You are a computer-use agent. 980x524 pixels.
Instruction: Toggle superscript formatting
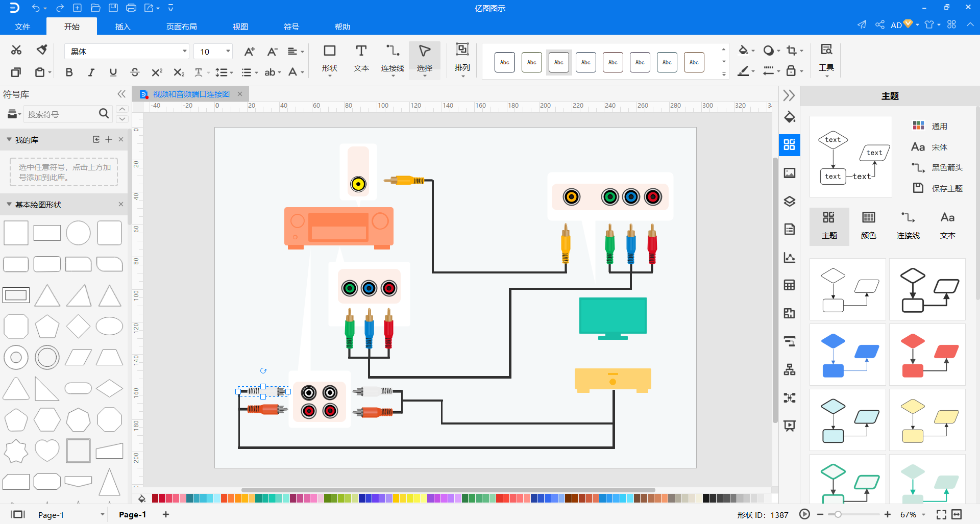(x=157, y=72)
